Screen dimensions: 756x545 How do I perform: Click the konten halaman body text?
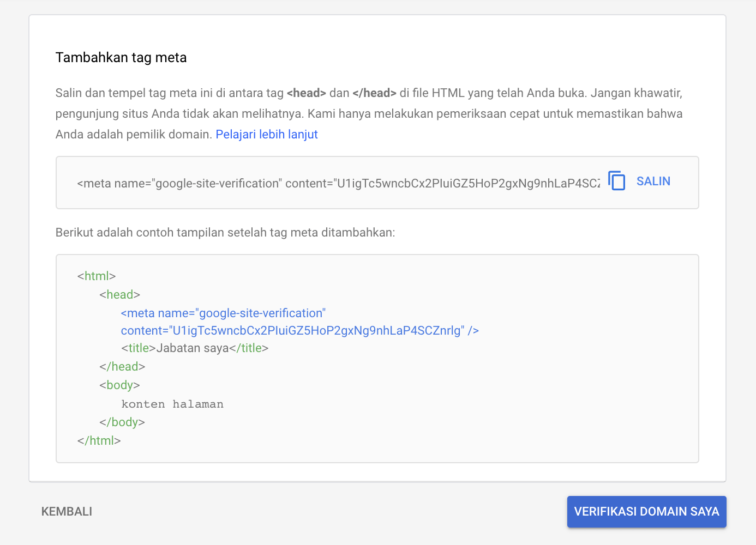coord(172,403)
